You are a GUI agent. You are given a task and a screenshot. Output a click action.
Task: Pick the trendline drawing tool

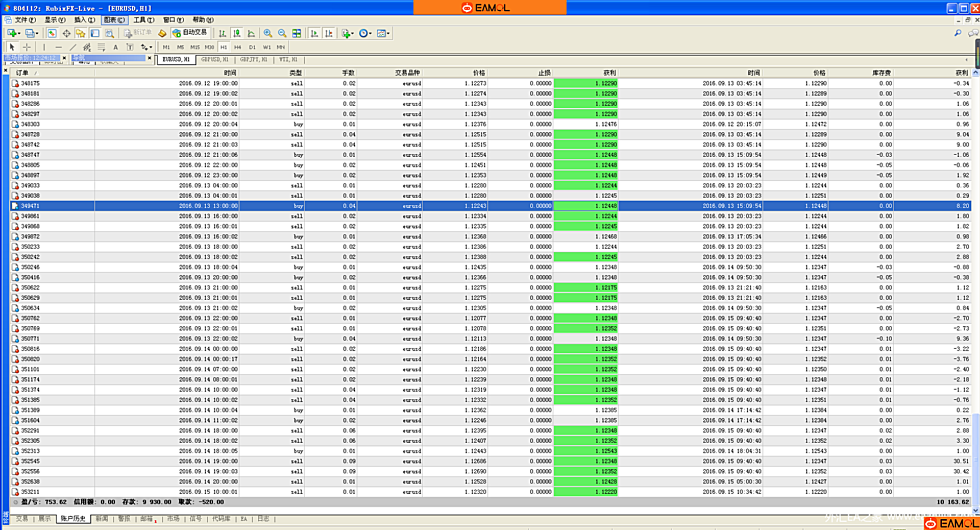click(72, 47)
